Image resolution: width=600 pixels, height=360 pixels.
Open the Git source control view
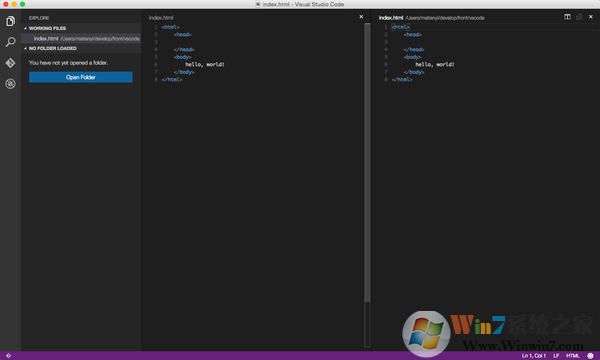click(x=10, y=62)
